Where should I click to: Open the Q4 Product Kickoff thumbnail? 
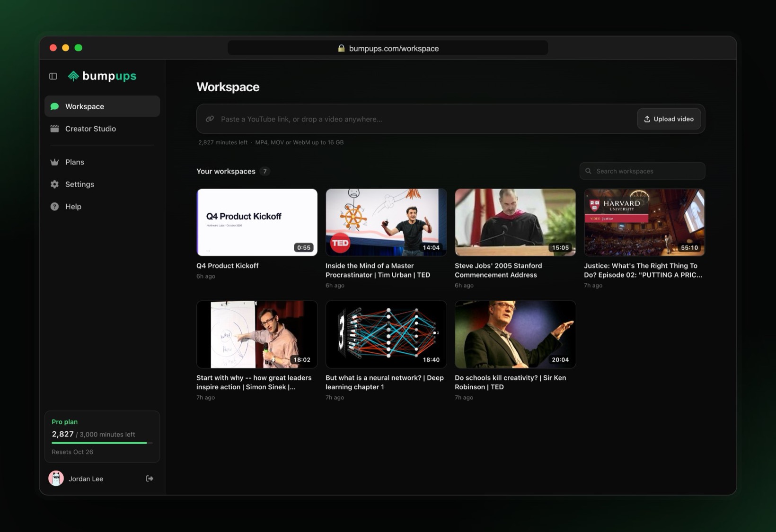[257, 222]
